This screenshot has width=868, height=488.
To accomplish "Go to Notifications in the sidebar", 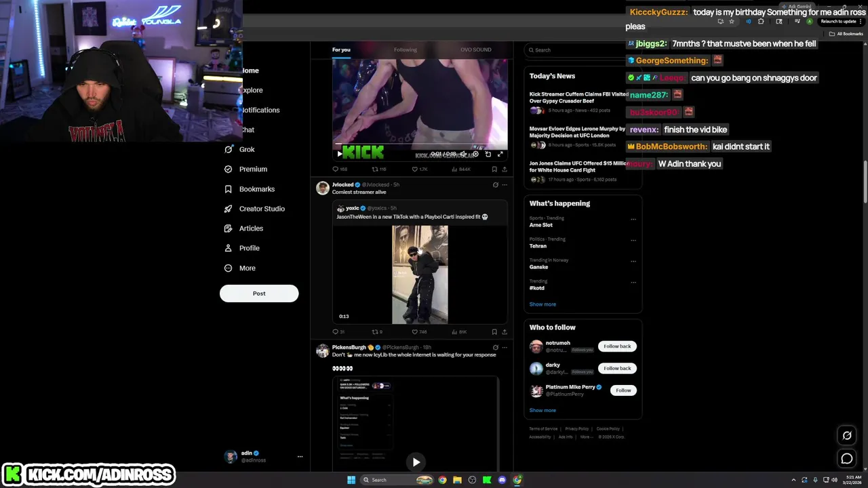I will (x=261, y=110).
